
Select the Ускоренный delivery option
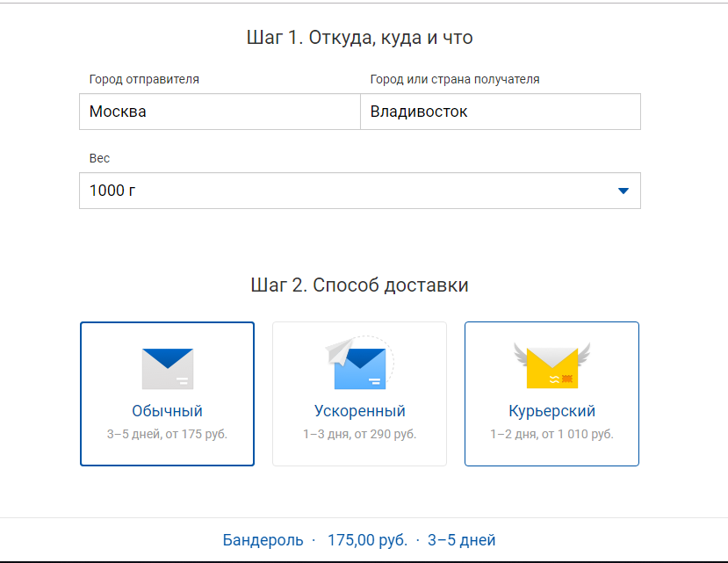359,393
